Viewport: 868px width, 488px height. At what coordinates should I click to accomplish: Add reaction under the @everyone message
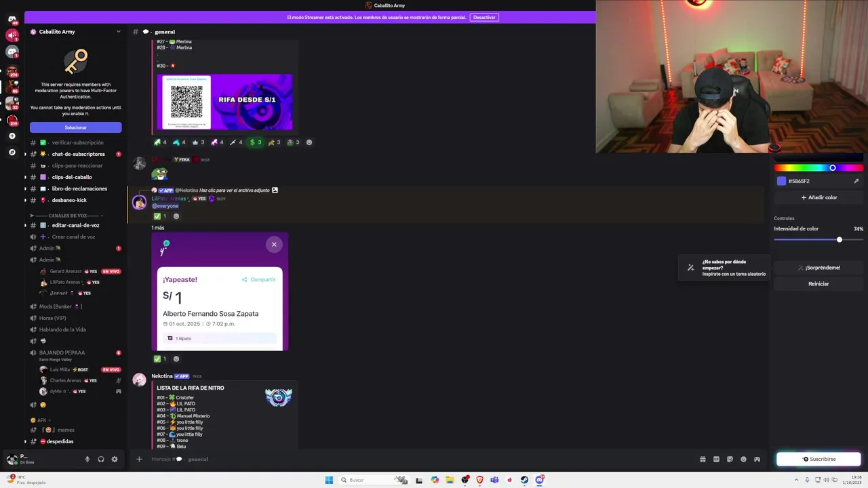tap(176, 216)
